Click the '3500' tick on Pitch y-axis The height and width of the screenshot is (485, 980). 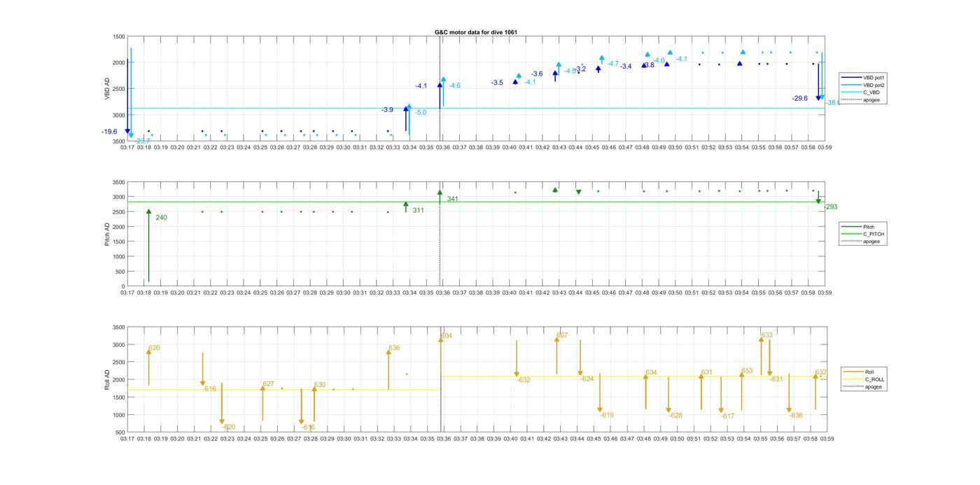coord(119,182)
